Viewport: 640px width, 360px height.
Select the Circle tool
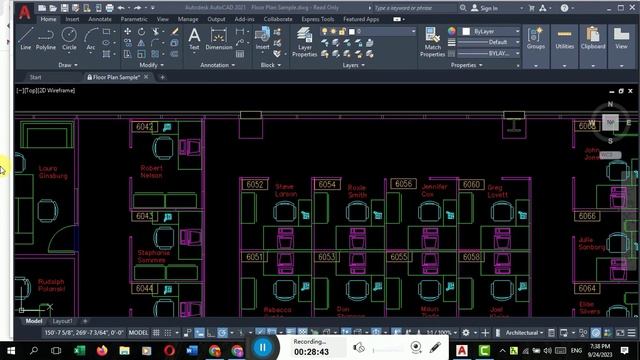click(x=69, y=39)
